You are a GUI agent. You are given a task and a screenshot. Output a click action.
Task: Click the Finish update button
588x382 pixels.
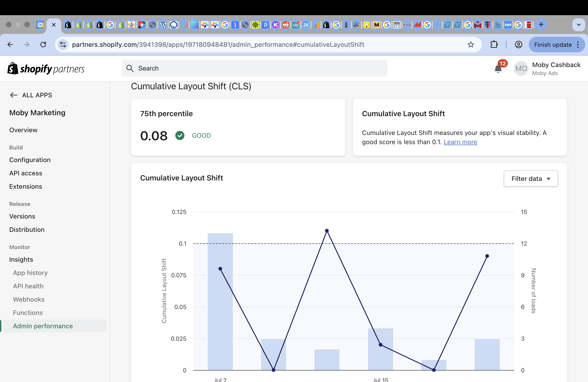click(553, 45)
